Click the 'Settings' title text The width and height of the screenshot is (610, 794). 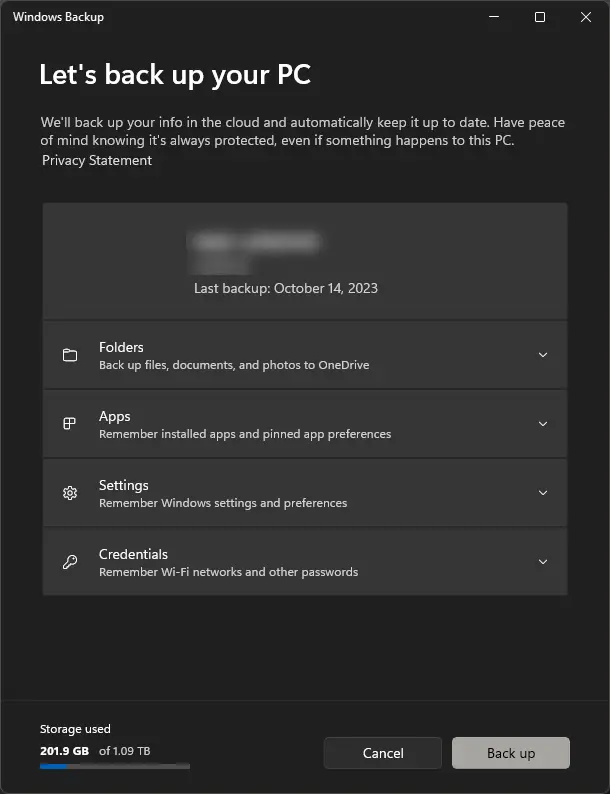[124, 486]
